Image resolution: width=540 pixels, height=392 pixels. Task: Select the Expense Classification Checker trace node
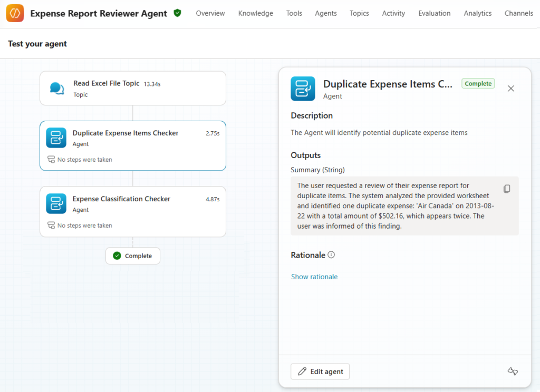[x=132, y=211]
